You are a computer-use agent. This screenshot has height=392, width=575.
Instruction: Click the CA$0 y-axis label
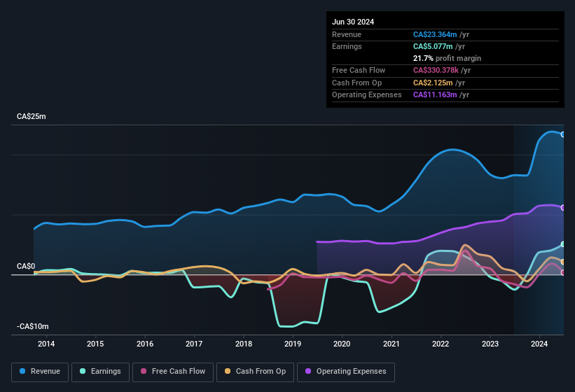(x=26, y=266)
